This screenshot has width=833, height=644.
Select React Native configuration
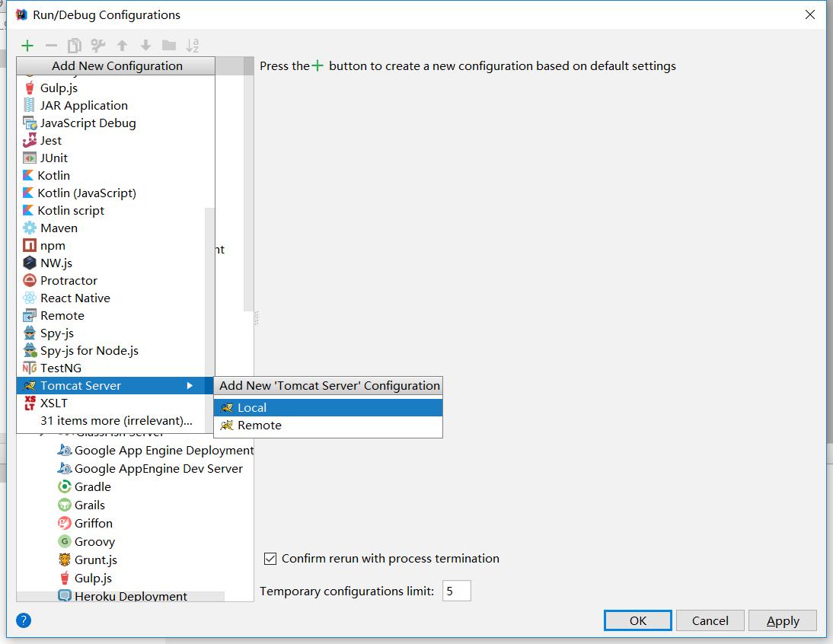(111, 298)
